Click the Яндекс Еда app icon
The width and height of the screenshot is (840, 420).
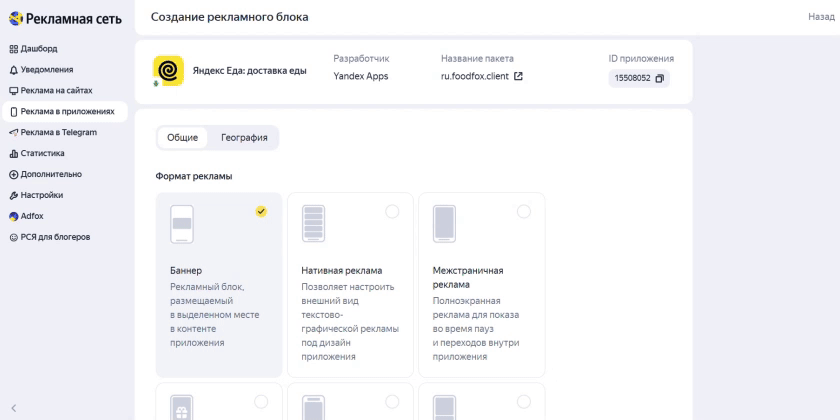pos(168,70)
